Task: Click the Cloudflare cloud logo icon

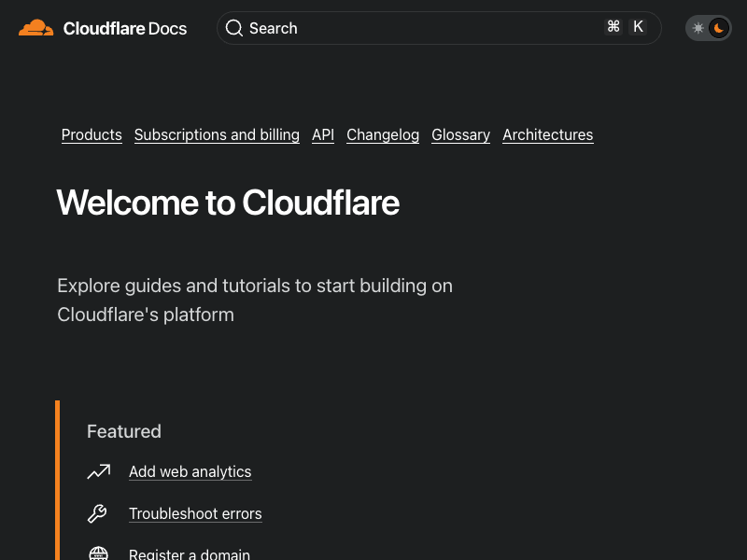Action: tap(35, 28)
